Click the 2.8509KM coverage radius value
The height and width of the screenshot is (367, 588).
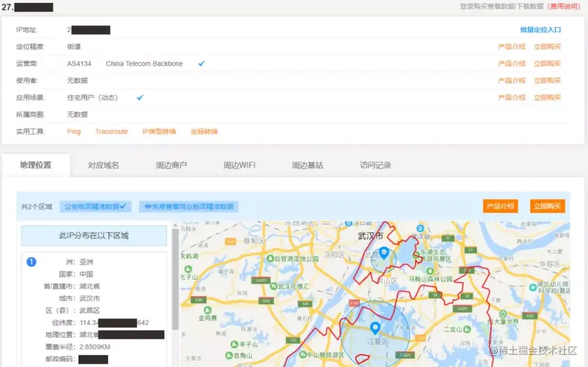(x=95, y=347)
